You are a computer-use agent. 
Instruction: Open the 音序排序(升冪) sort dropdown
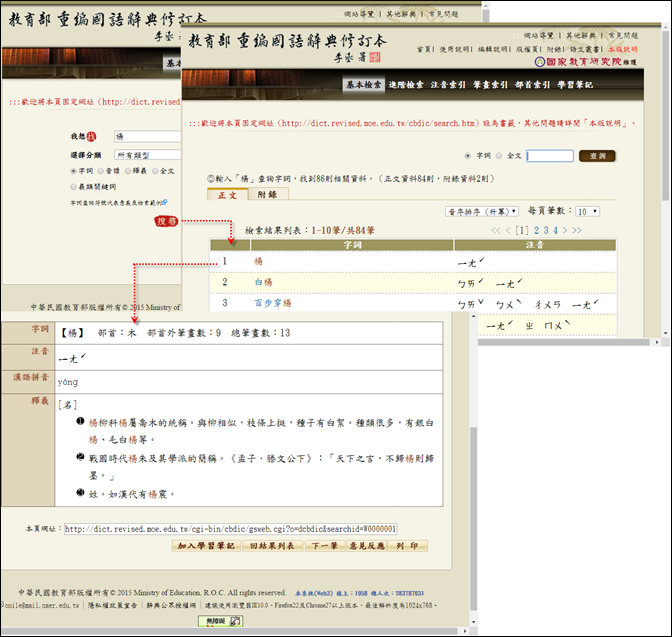(482, 211)
